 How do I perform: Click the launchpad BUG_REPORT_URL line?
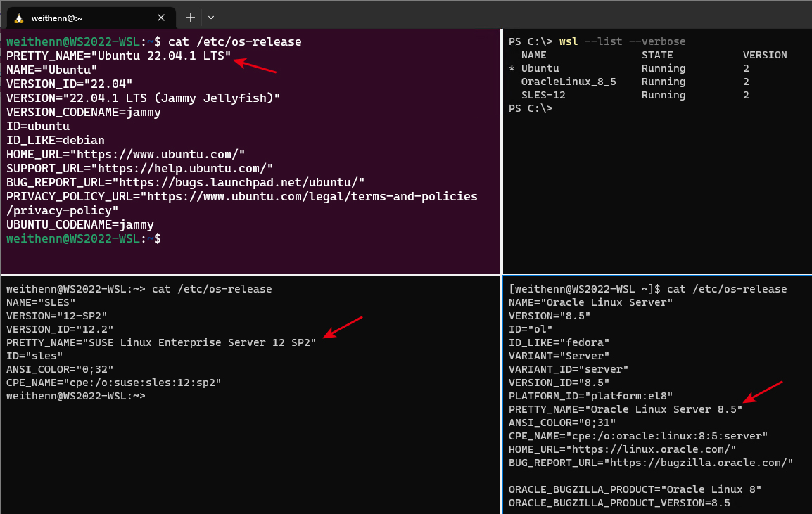tap(185, 182)
